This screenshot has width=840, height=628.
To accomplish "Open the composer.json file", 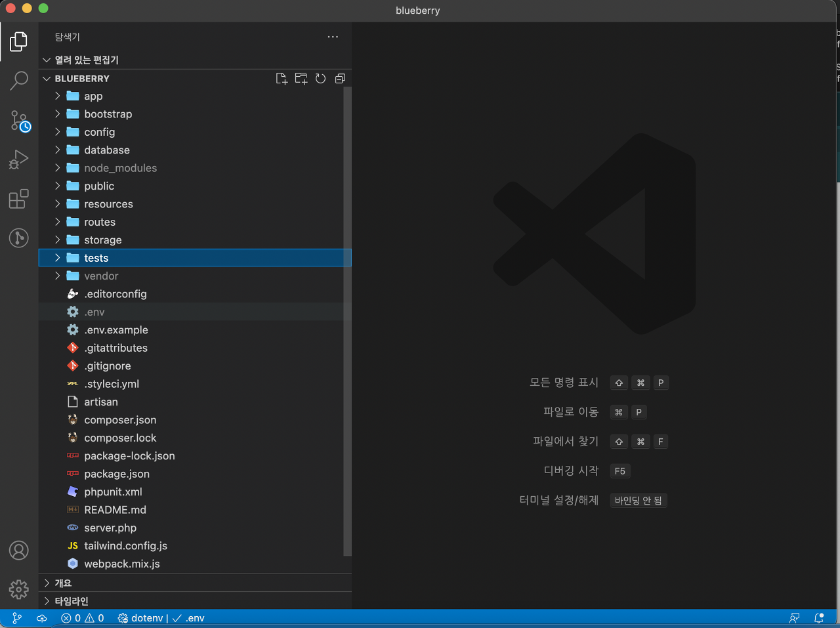I will click(x=195, y=420).
